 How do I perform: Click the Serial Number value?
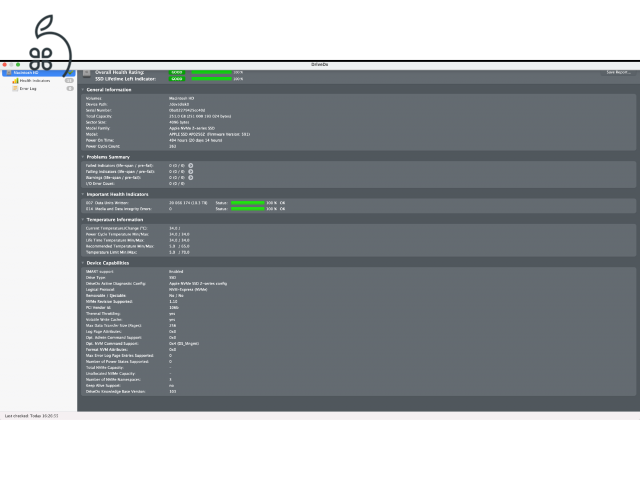point(187,110)
